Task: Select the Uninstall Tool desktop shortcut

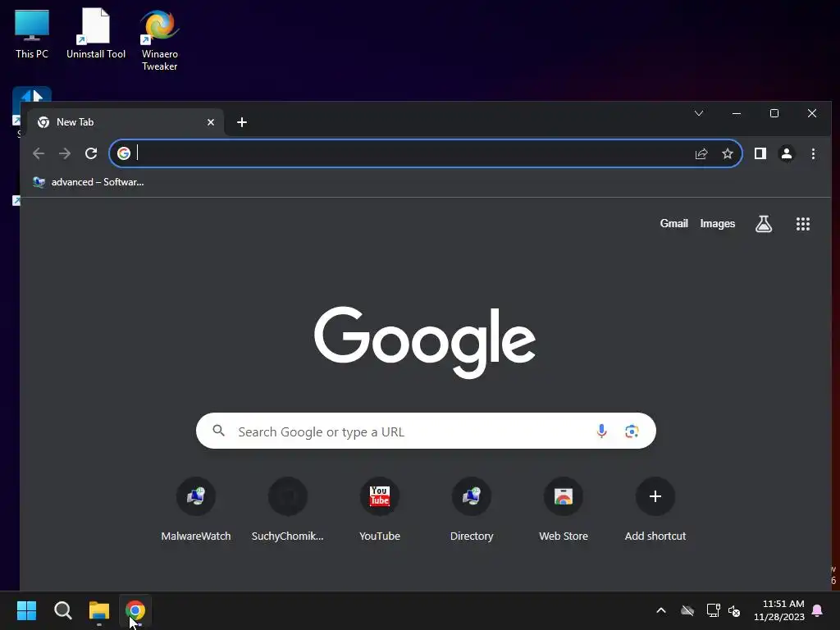Action: [x=96, y=33]
